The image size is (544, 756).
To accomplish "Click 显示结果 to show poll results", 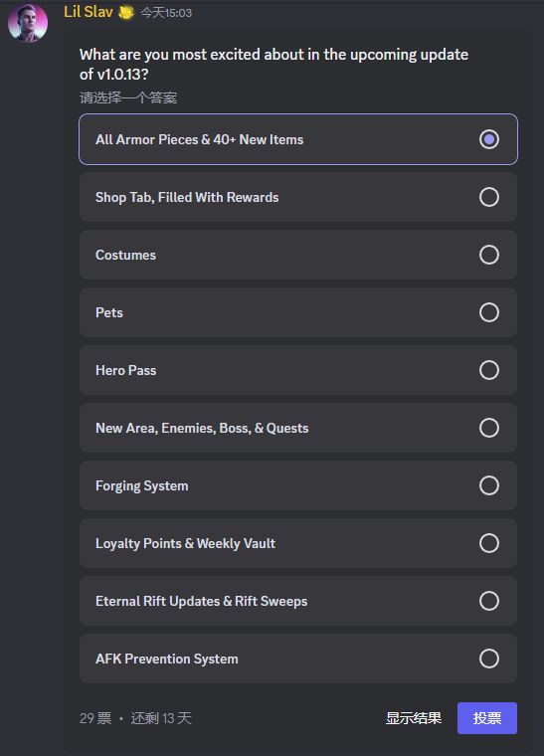I will coord(414,718).
